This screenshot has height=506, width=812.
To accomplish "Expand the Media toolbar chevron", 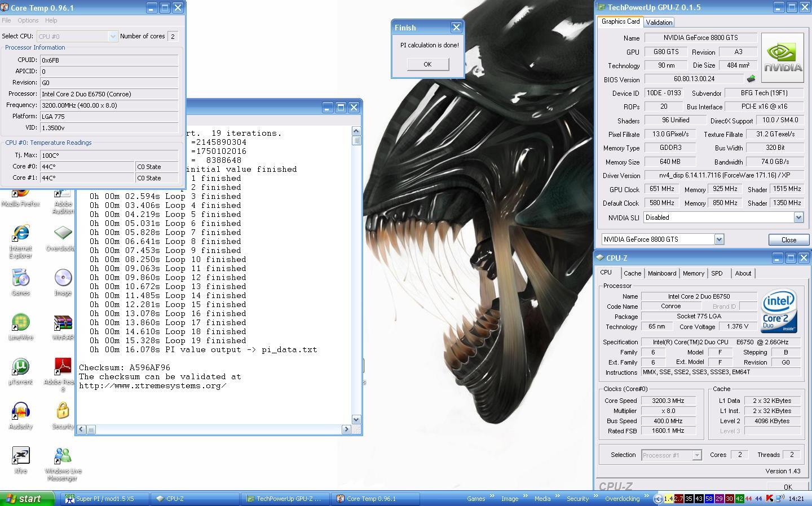I will point(557,496).
